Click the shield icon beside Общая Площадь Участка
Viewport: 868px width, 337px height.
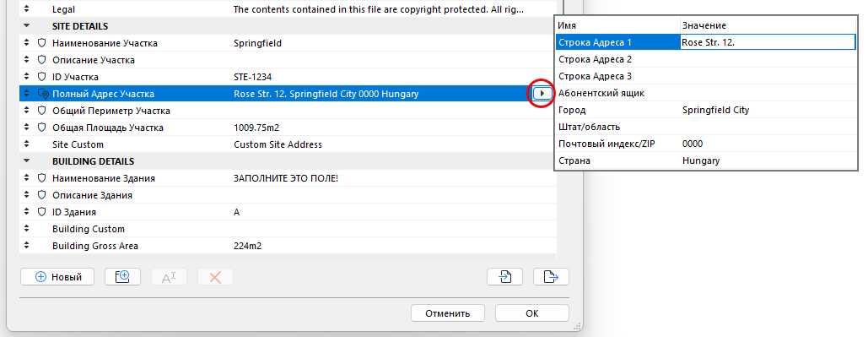pyautogui.click(x=41, y=128)
